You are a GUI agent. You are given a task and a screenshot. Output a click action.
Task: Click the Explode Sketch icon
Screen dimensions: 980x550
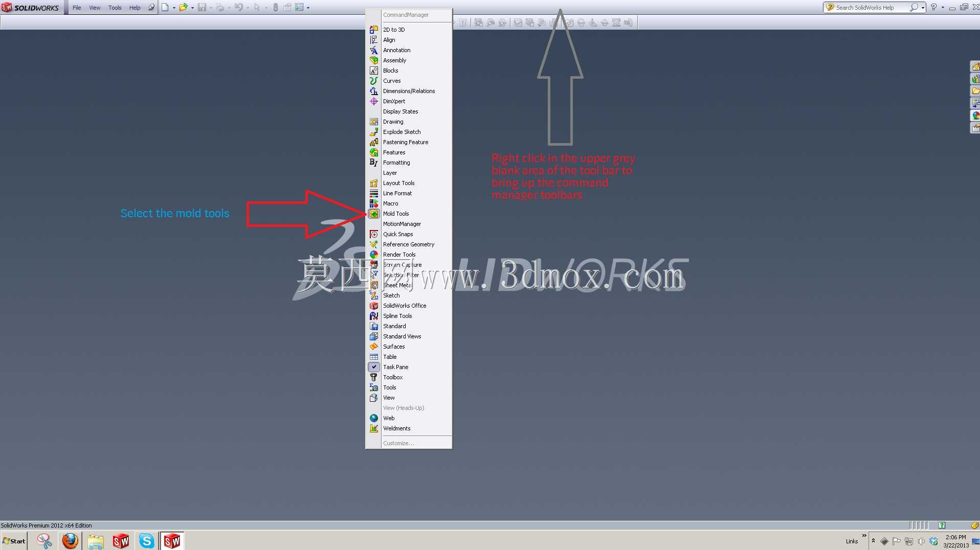pyautogui.click(x=374, y=132)
